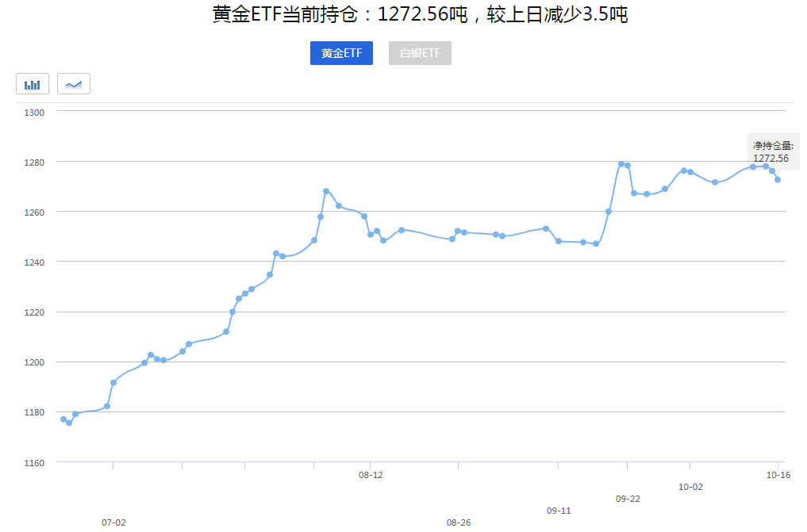Click the last data point at 10-16
This screenshot has width=807, height=532.
click(778, 179)
